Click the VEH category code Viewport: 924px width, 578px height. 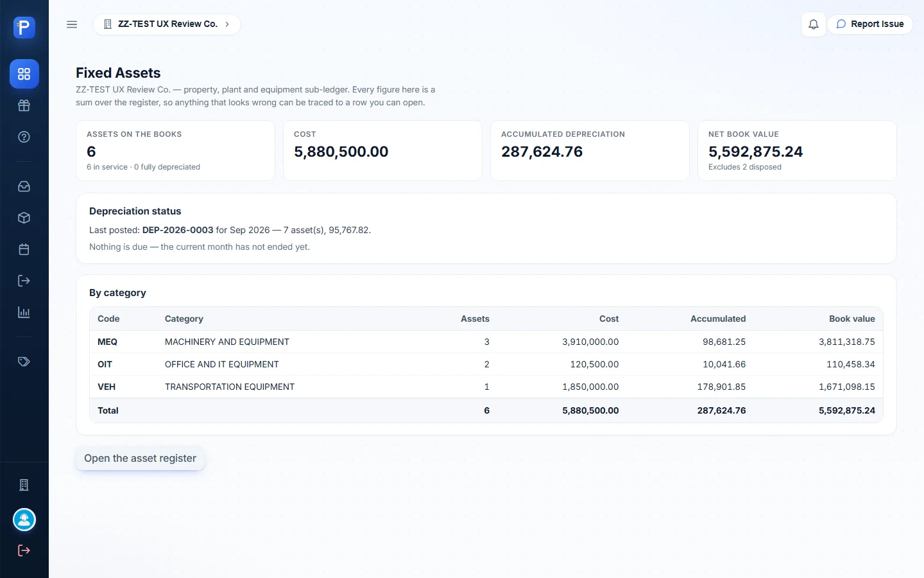tap(107, 387)
